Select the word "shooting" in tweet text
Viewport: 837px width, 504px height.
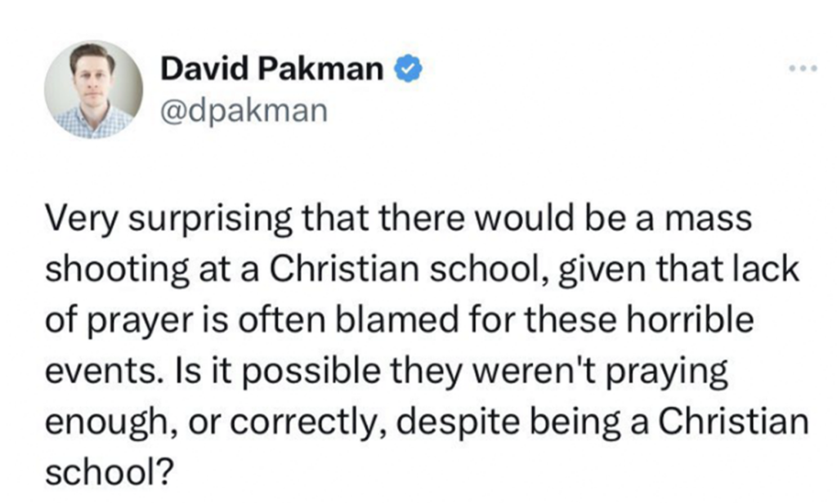[117, 270]
